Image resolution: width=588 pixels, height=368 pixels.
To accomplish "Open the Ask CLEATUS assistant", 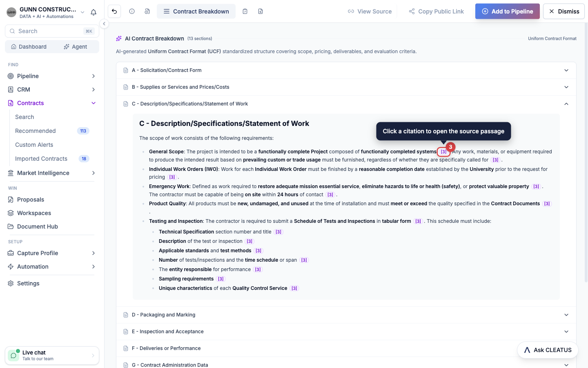I will [x=548, y=350].
